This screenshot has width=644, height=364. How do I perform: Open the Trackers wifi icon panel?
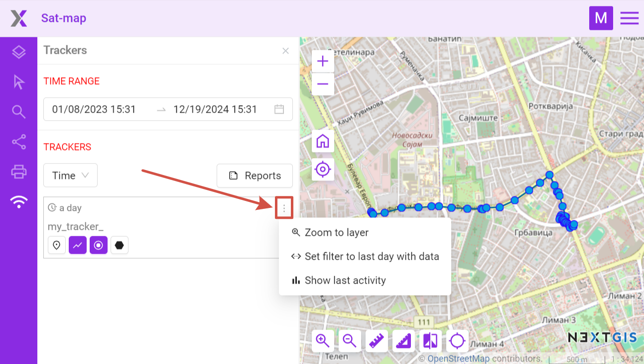pos(19,202)
